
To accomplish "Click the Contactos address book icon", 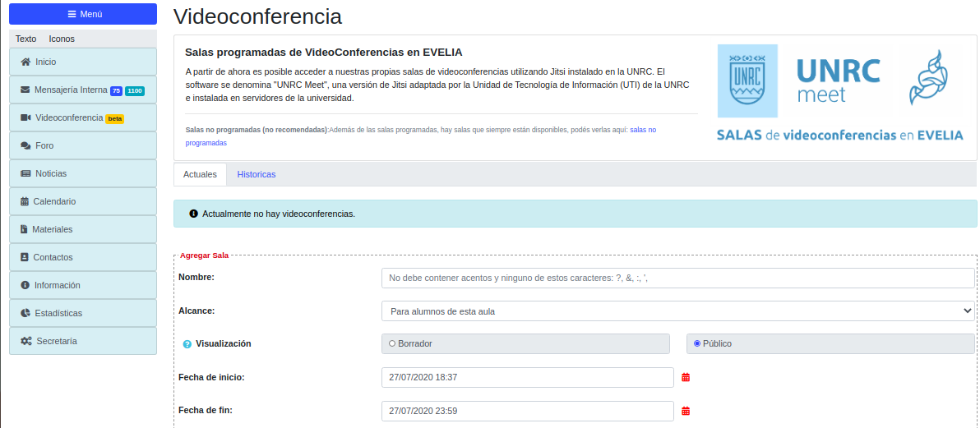I will [x=25, y=257].
